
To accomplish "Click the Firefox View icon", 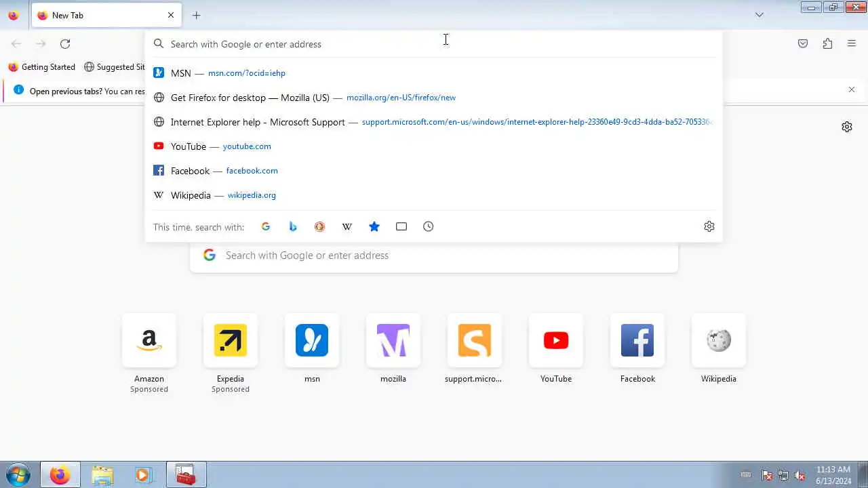I will [x=13, y=15].
